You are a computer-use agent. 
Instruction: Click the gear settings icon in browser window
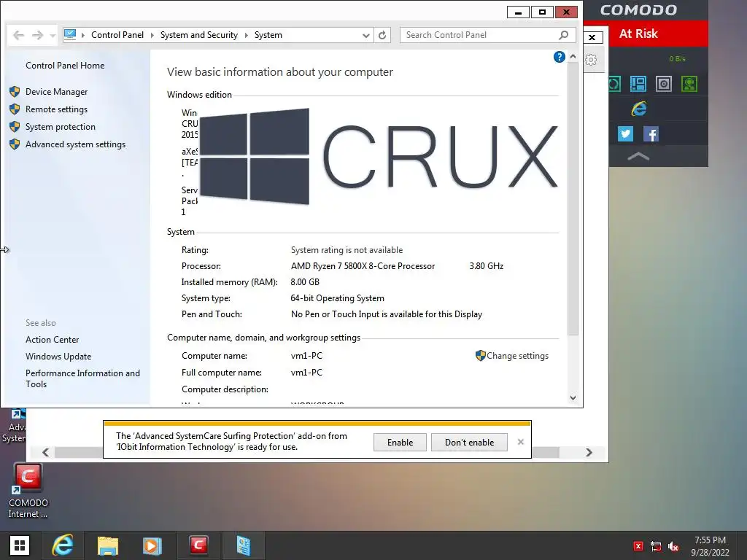[x=591, y=60]
